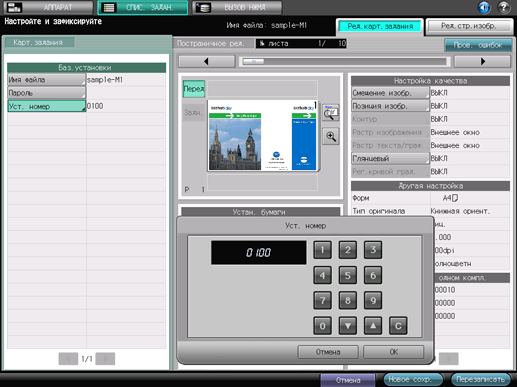Click previous page arrow in left panel
This screenshot has height=387, width=517.
[x=68, y=359]
